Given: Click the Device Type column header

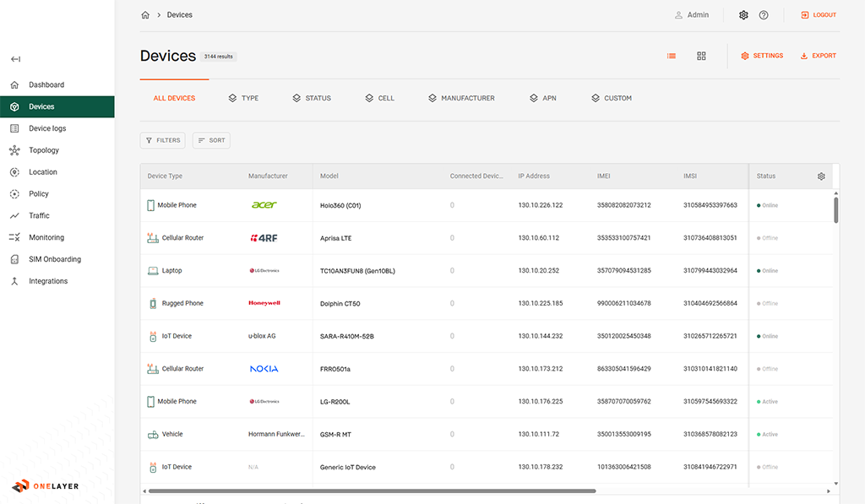Looking at the screenshot, I should [x=165, y=176].
